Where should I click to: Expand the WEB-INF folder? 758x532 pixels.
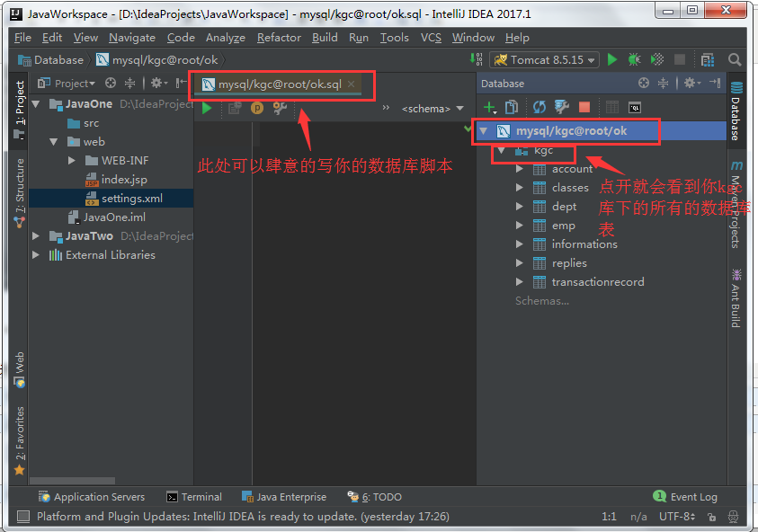coord(72,161)
